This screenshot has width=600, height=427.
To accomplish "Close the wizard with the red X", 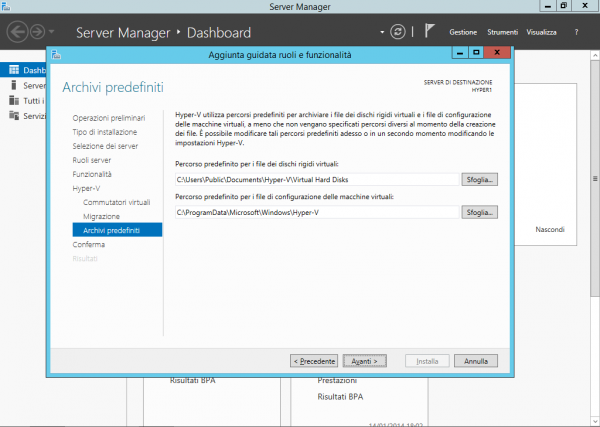I will [x=497, y=52].
